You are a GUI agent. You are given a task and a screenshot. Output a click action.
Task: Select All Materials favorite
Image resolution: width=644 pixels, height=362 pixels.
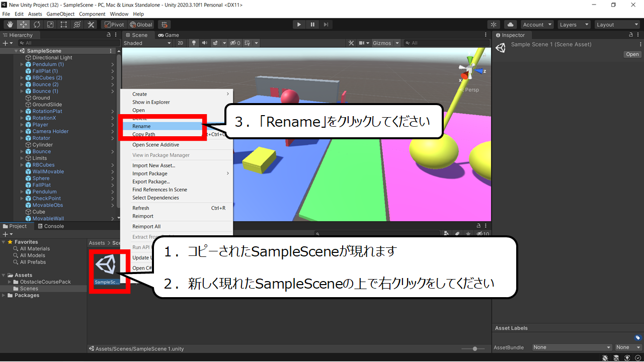[x=35, y=249]
